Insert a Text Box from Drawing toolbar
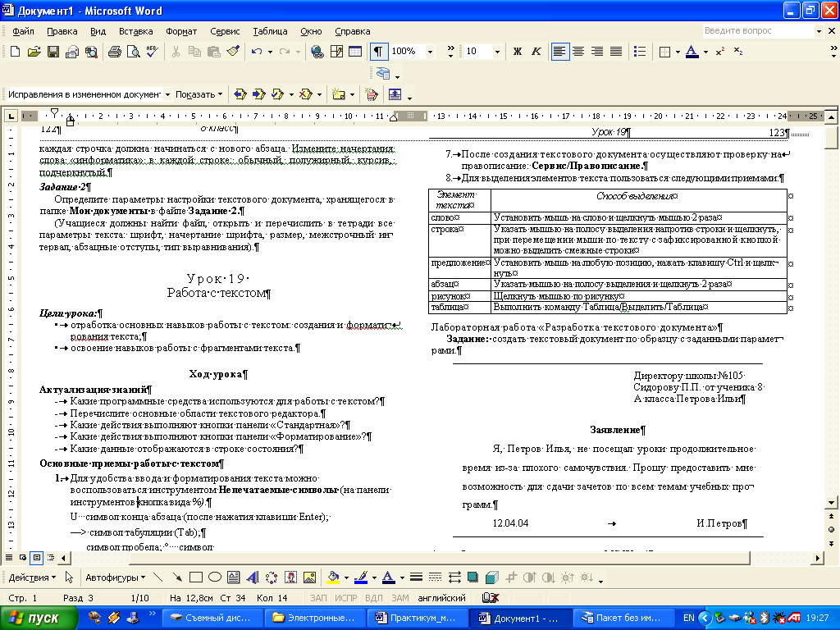Screen dimensions: 840x630 (x=234, y=577)
